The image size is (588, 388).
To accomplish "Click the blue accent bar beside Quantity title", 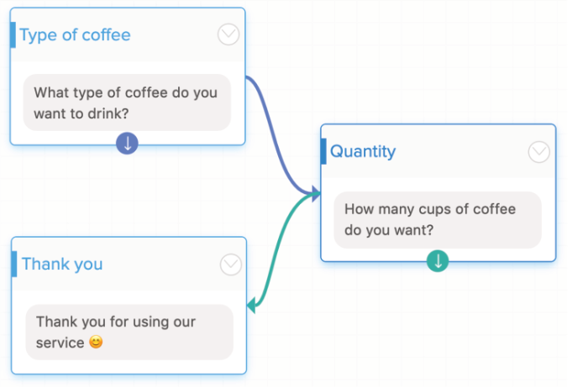I will [x=323, y=151].
